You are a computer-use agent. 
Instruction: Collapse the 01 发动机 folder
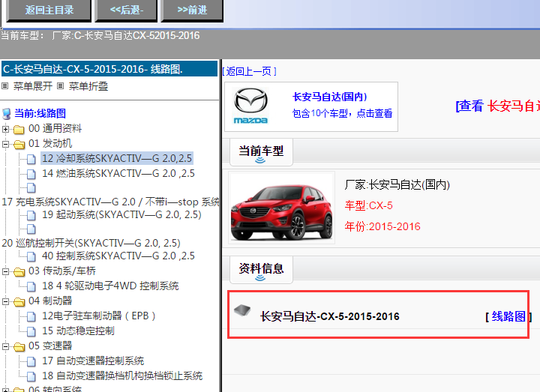(5, 144)
